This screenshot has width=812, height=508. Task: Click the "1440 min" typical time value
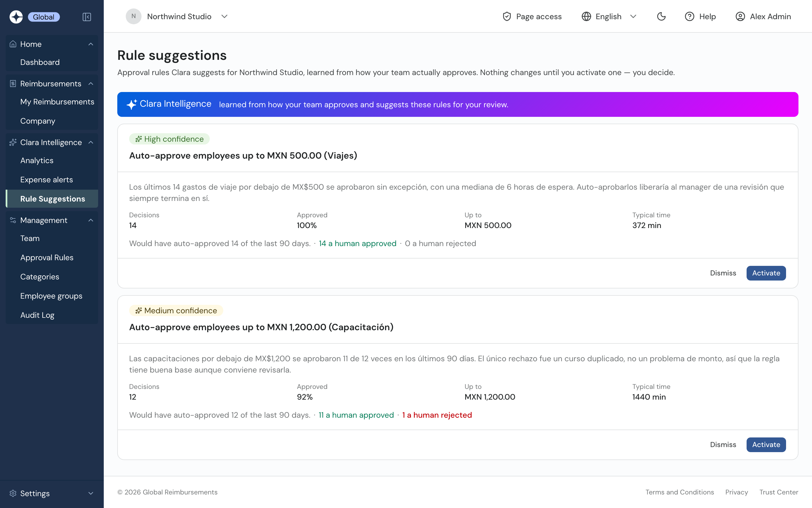pos(649,397)
